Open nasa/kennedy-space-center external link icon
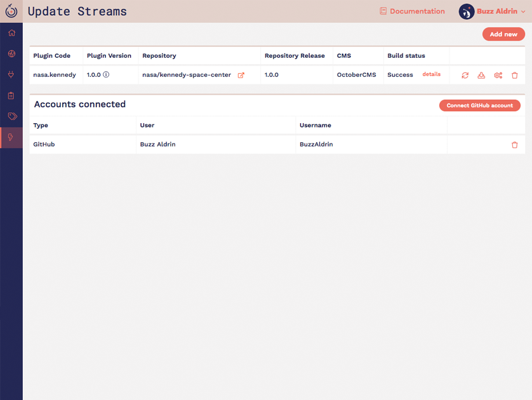Viewport: 532px width, 400px height. pyautogui.click(x=241, y=75)
